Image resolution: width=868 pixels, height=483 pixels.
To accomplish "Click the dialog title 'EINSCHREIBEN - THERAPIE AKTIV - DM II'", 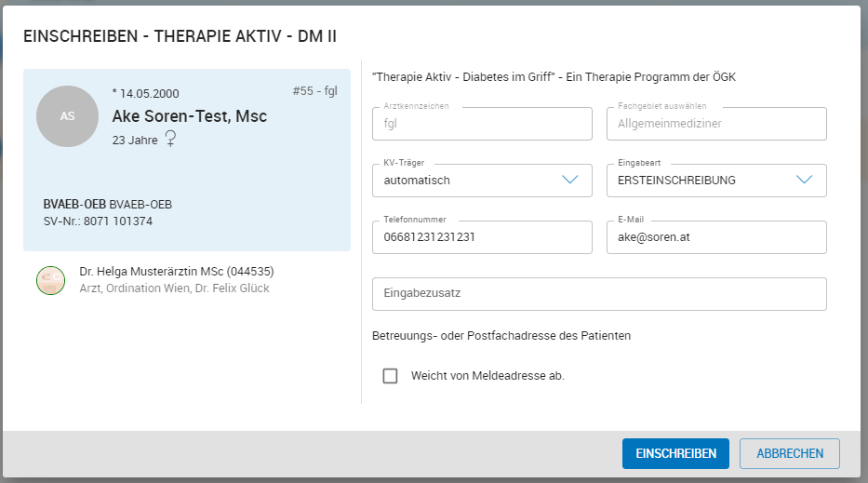I will (x=180, y=36).
